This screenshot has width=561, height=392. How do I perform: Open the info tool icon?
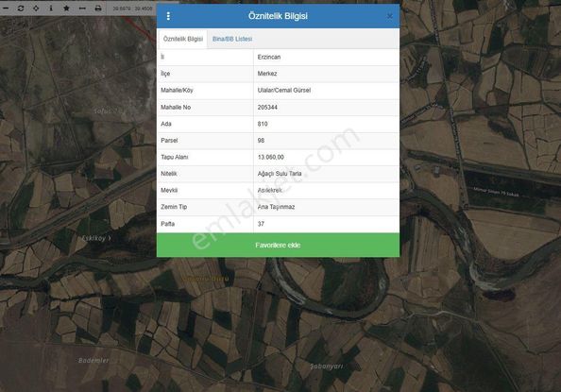click(x=51, y=8)
